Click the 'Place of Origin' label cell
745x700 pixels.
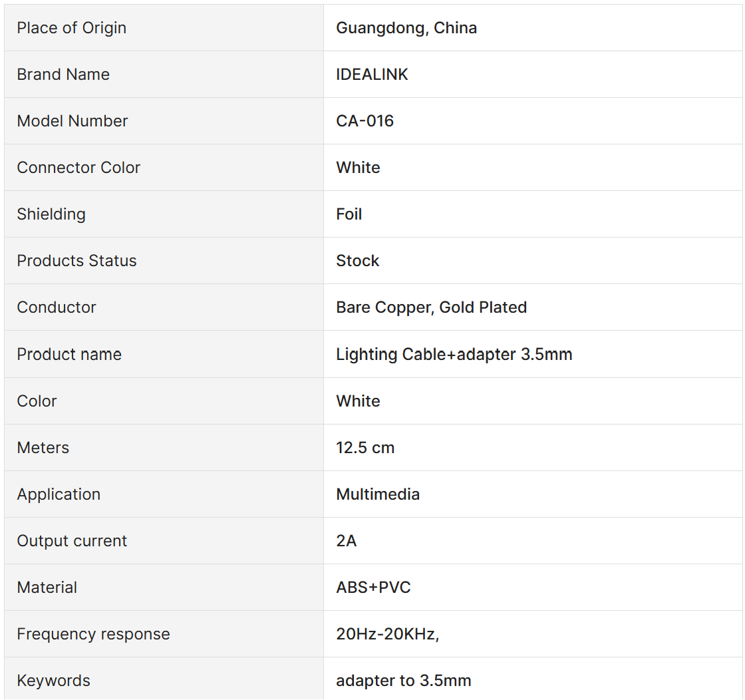[71, 28]
